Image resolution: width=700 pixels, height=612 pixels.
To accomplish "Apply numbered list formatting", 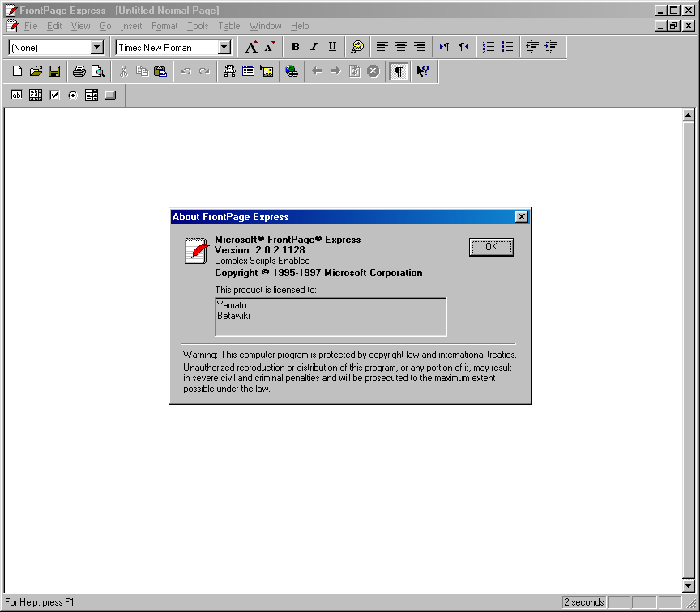I will (x=489, y=47).
